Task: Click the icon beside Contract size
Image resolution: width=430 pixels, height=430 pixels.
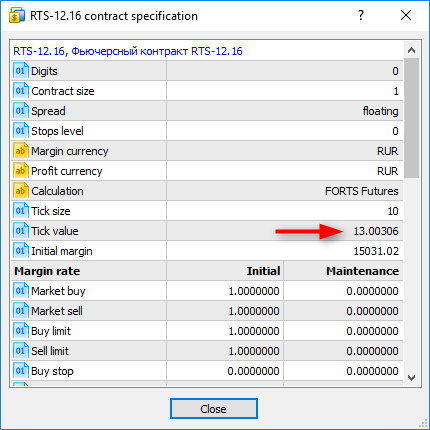Action: [21, 91]
